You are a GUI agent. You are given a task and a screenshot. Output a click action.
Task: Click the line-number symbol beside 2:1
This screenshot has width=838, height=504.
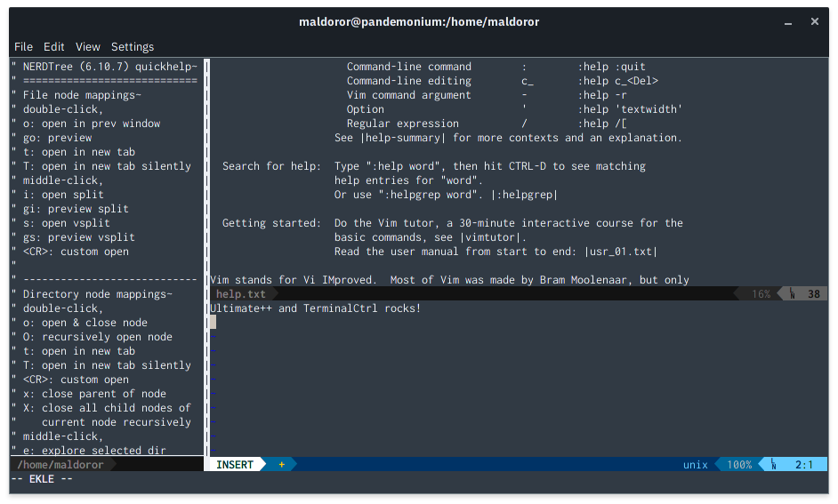tap(774, 465)
